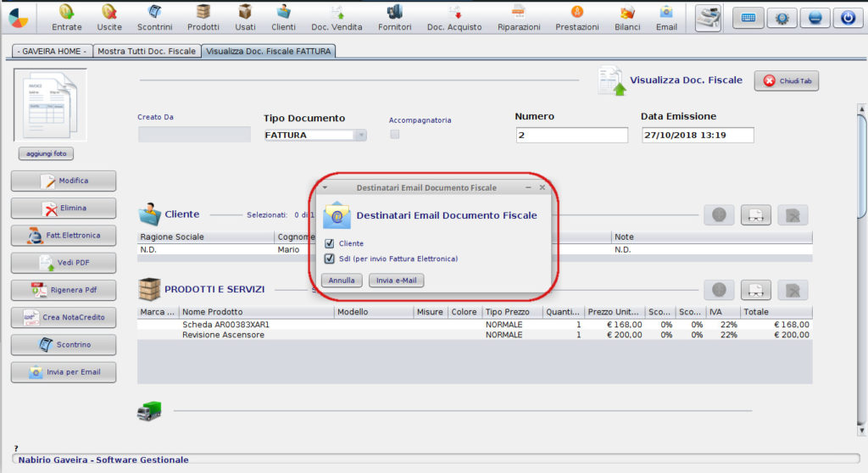868x473 pixels.
Task: Click the delivery truck icon
Action: pos(149,411)
